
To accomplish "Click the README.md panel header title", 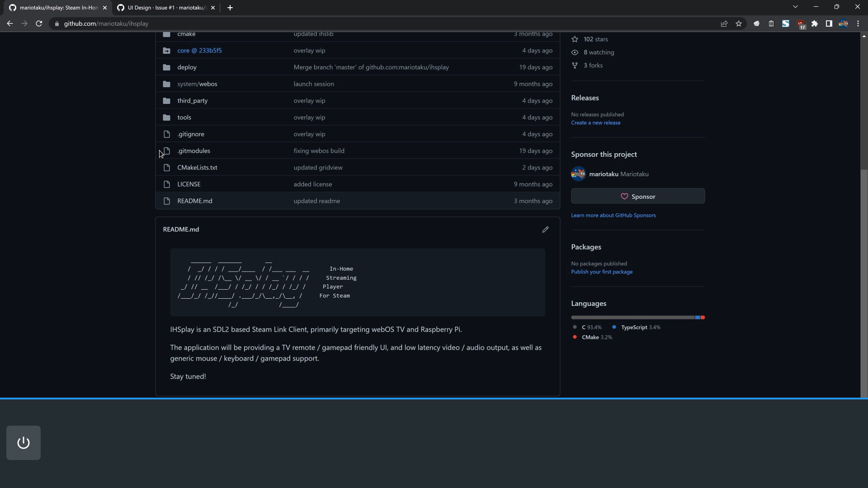I will (x=181, y=230).
